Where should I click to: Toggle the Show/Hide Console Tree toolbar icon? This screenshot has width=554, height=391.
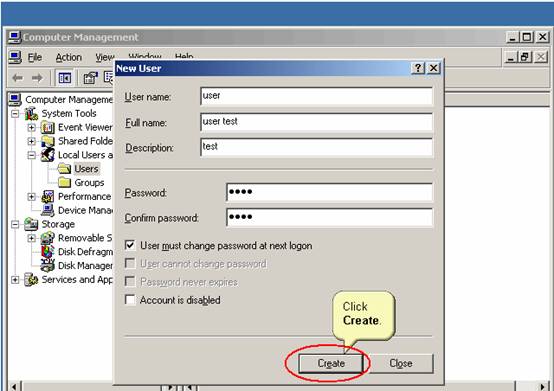[65, 78]
